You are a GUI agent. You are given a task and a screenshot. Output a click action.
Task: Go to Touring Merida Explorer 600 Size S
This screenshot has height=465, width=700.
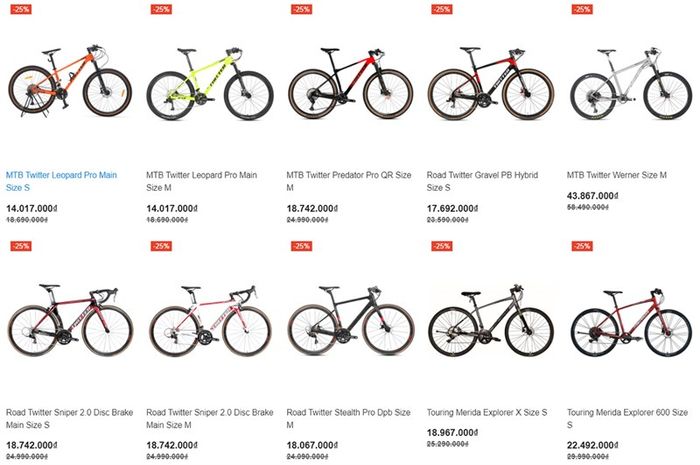[627, 419]
